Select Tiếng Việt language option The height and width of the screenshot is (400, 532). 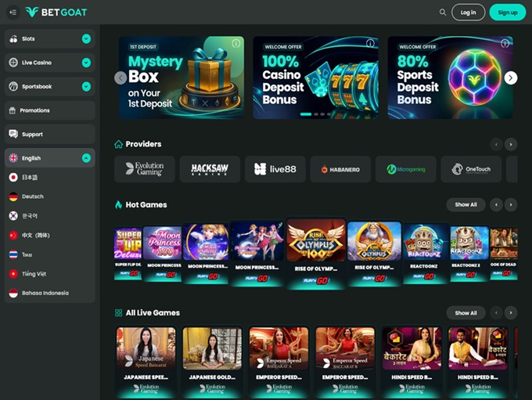[34, 274]
